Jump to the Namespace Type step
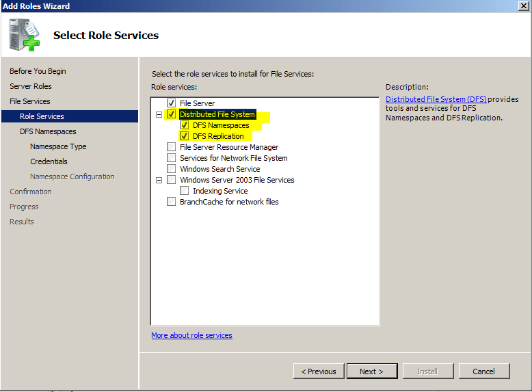This screenshot has height=392, width=532. pyautogui.click(x=58, y=146)
